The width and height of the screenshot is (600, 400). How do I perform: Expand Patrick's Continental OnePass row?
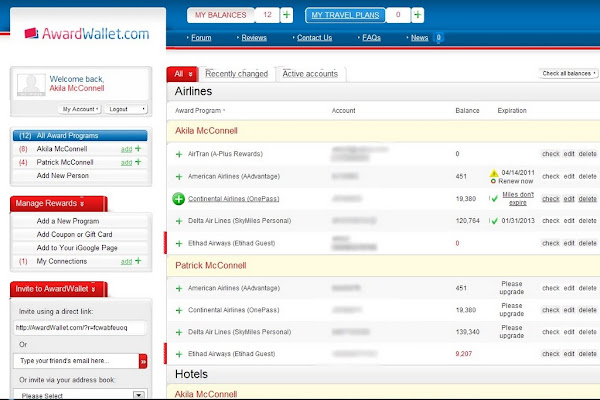(179, 310)
